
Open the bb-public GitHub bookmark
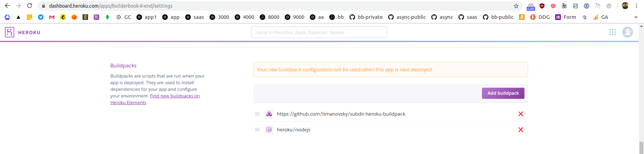[x=498, y=17]
